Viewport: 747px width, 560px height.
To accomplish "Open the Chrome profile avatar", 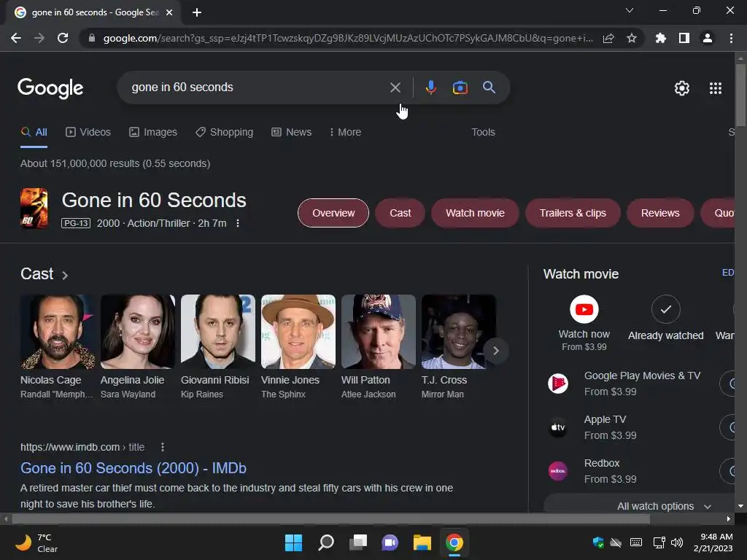I will coord(708,38).
